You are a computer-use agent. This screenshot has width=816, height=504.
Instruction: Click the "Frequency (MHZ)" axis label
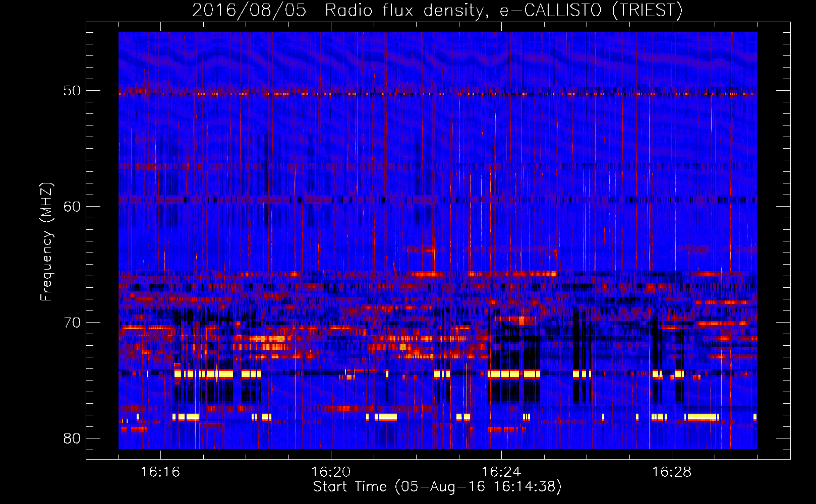[x=46, y=242]
